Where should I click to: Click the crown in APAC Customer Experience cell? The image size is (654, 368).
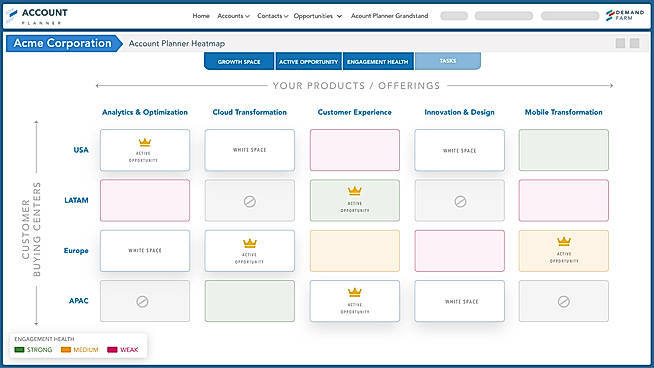pyautogui.click(x=355, y=292)
